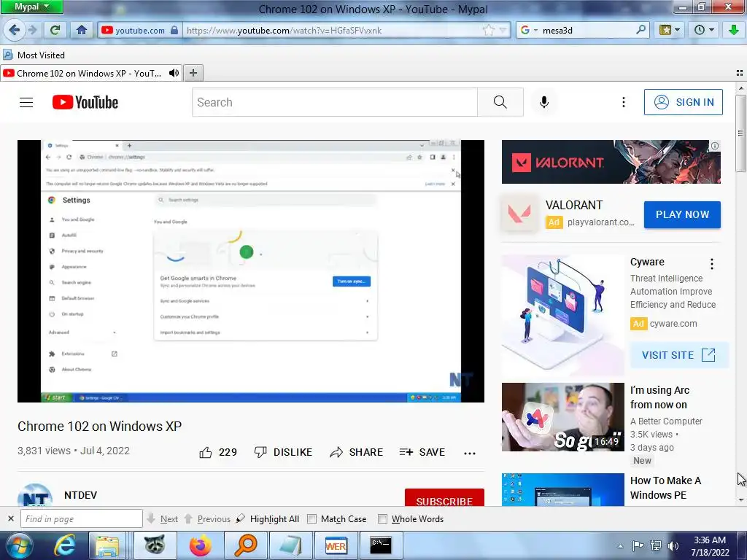The image size is (747, 560).
Task: Close the find bar
Action: click(x=11, y=518)
